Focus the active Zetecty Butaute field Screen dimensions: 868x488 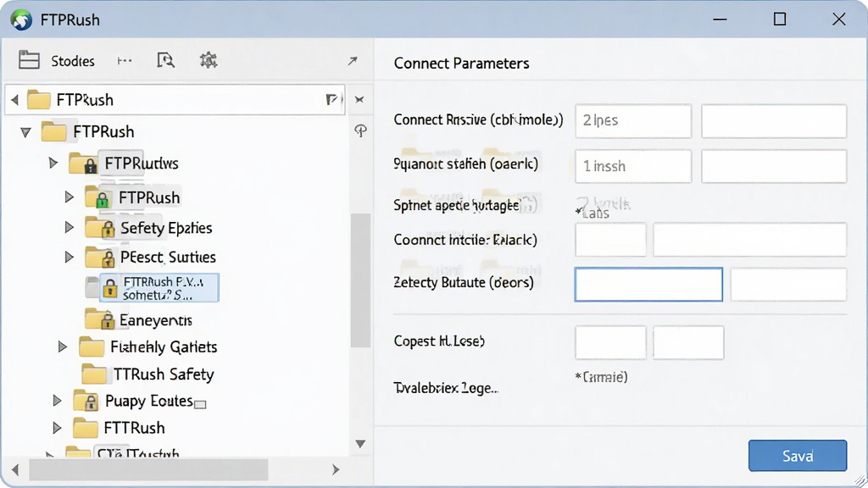tap(648, 285)
